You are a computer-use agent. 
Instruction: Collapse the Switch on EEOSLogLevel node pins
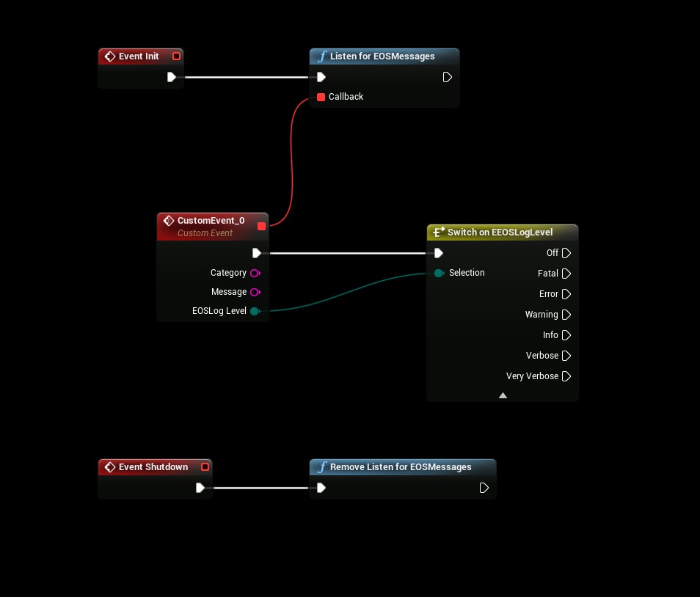pos(503,395)
